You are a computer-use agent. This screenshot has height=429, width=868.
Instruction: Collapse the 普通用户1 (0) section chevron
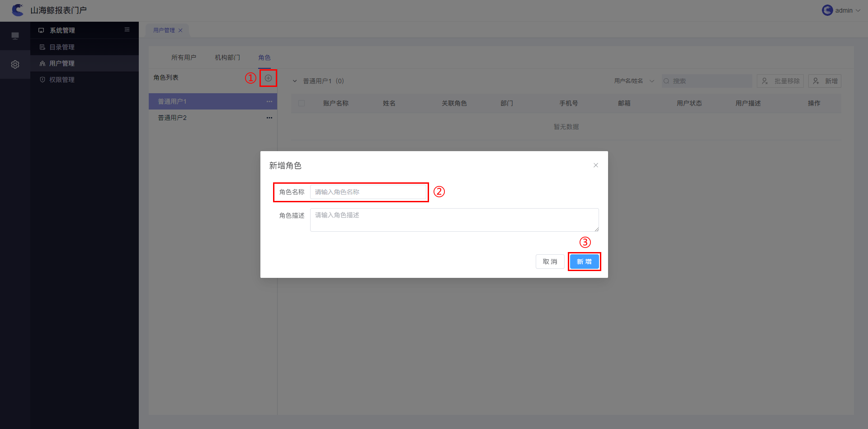[295, 81]
